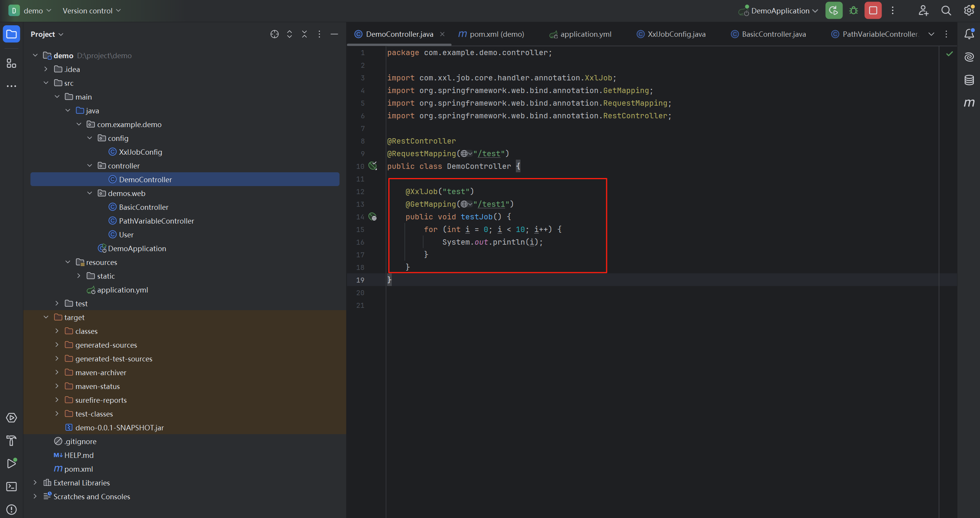Select DemoApplication class in tree
This screenshot has height=518, width=980.
[137, 248]
